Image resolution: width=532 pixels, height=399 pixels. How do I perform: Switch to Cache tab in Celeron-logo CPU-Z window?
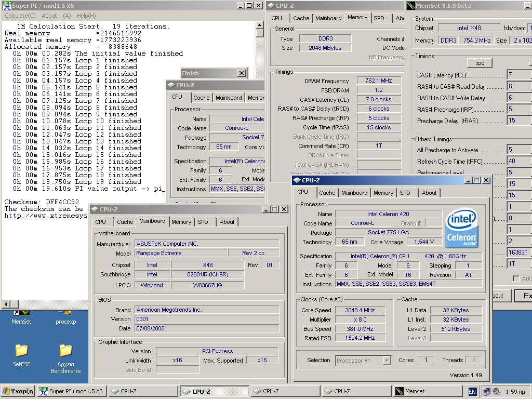(x=327, y=193)
